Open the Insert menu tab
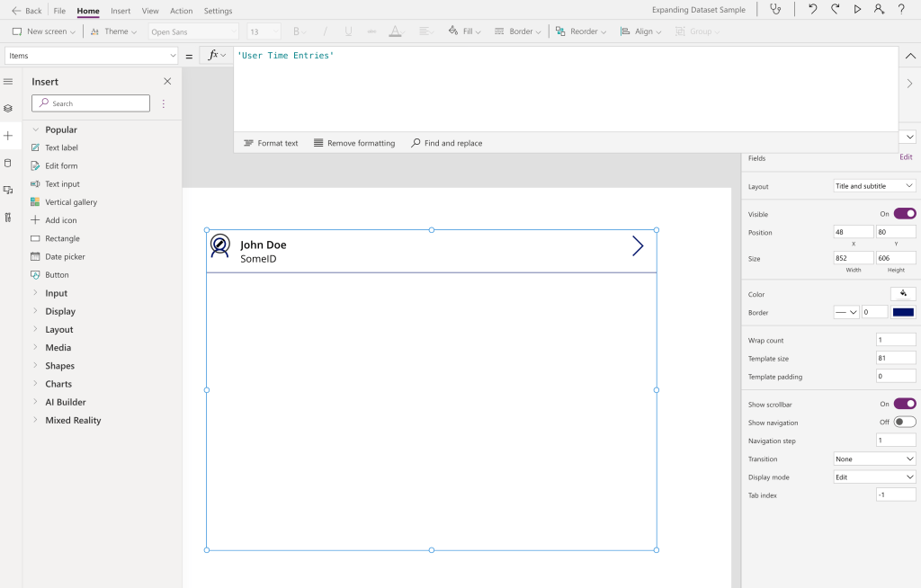Image resolution: width=921 pixels, height=588 pixels. coord(121,11)
